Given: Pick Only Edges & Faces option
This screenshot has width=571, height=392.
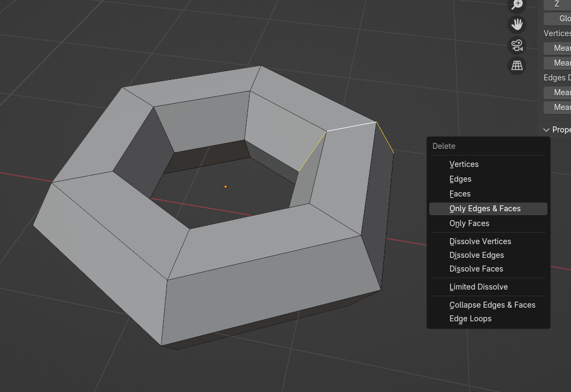Looking at the screenshot, I should [x=488, y=209].
